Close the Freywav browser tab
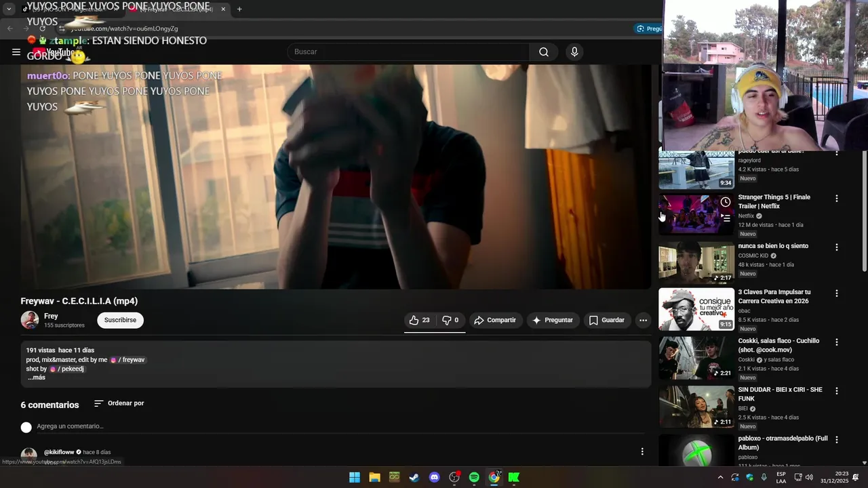This screenshot has height=488, width=868. pos(223,9)
